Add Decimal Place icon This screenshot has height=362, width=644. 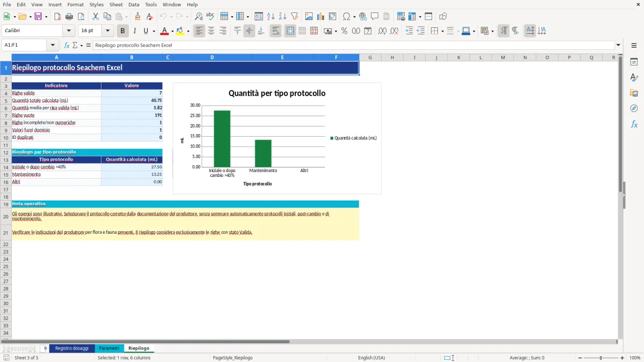click(382, 31)
